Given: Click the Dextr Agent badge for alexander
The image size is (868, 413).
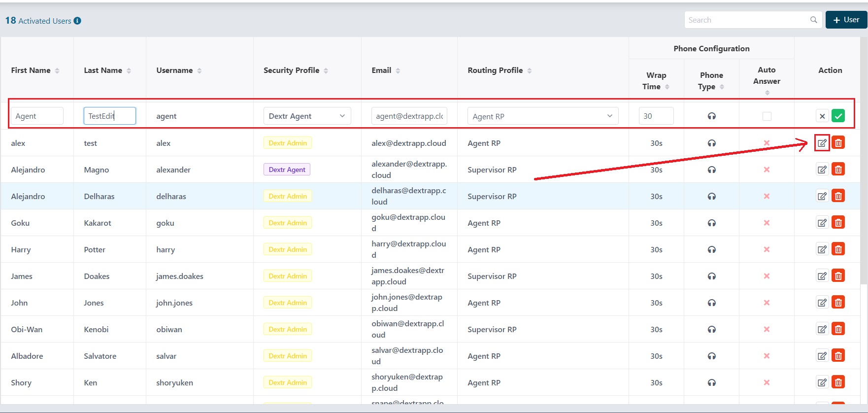Looking at the screenshot, I should coord(287,170).
